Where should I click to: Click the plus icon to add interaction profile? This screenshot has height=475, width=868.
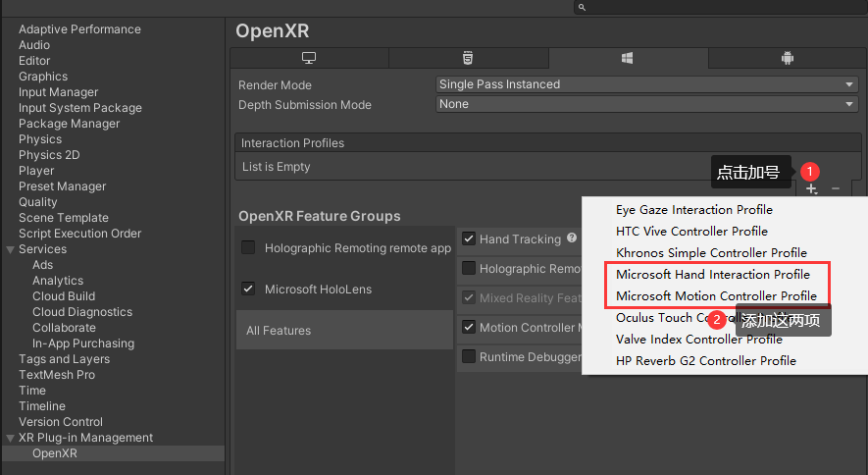(x=811, y=188)
